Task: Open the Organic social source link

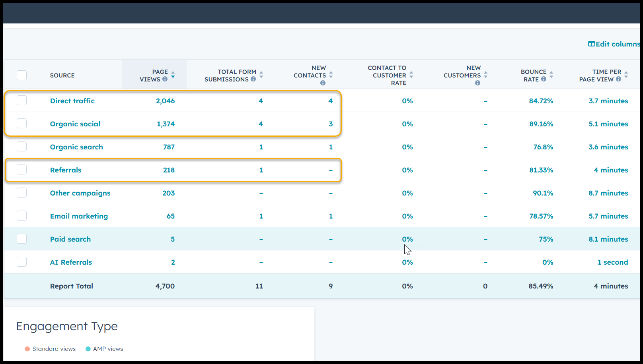Action: (x=75, y=124)
